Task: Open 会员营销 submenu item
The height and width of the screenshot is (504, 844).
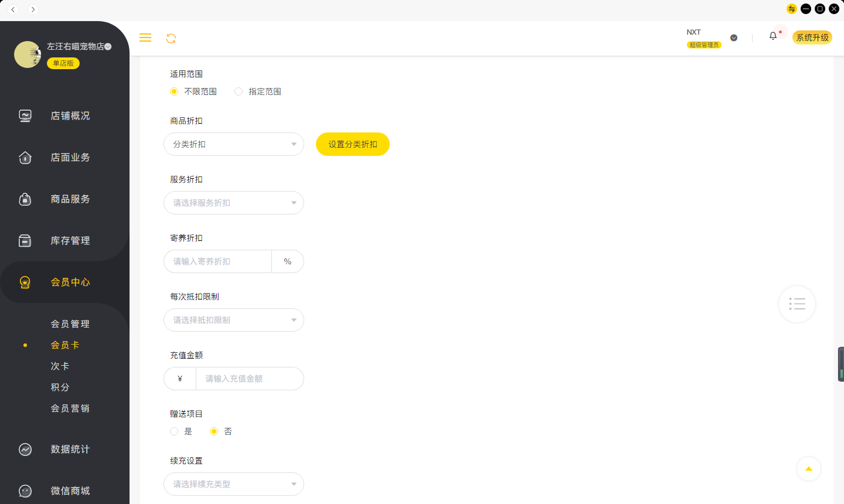Action: pyautogui.click(x=70, y=408)
